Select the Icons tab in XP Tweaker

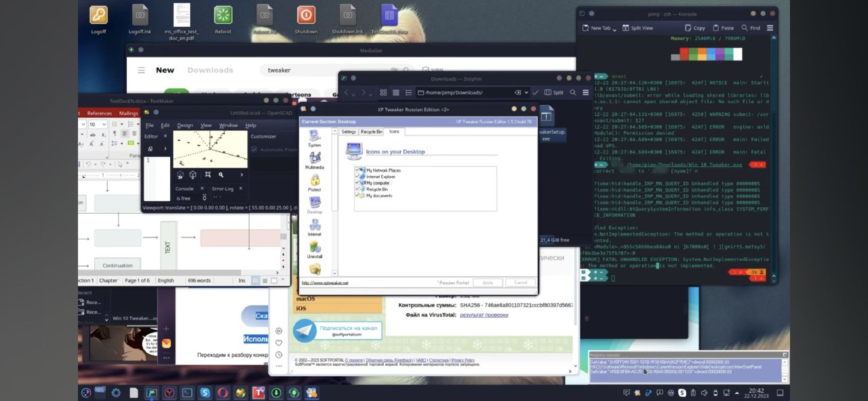pos(395,132)
